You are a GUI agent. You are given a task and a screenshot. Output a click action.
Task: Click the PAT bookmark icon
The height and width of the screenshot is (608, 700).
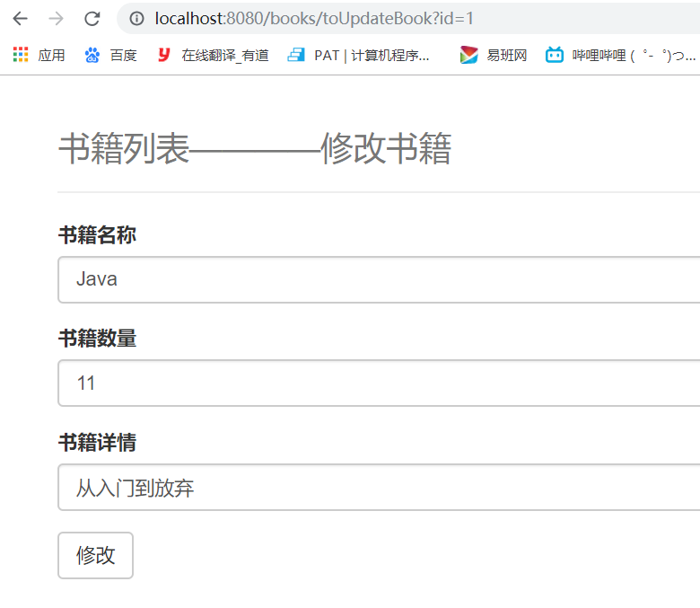296,55
